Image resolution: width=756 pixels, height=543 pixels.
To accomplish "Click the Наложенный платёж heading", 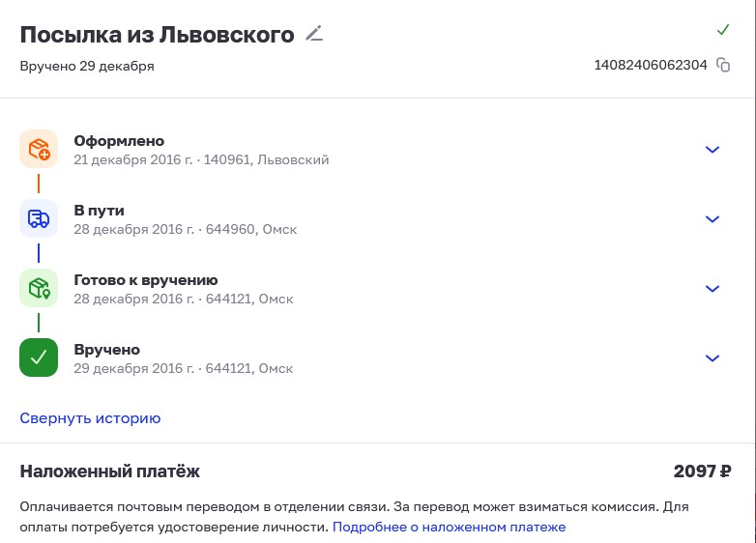I will coord(110,471).
